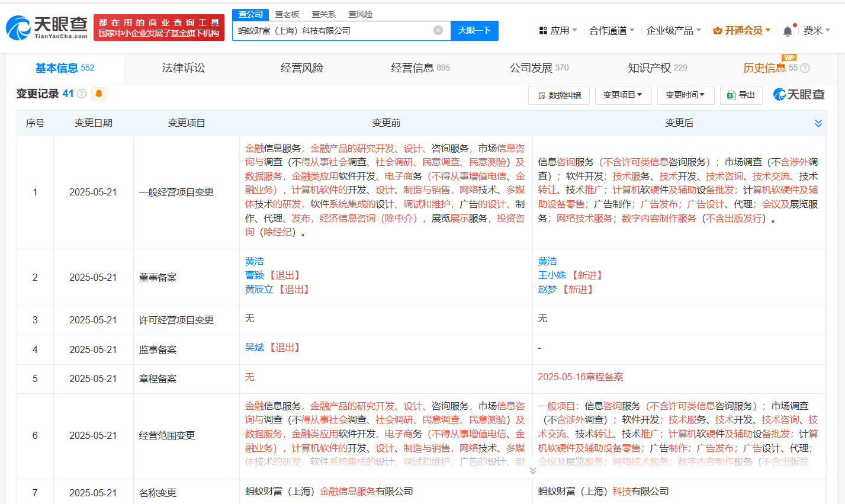Select the 查关系 search tab

coord(324,14)
